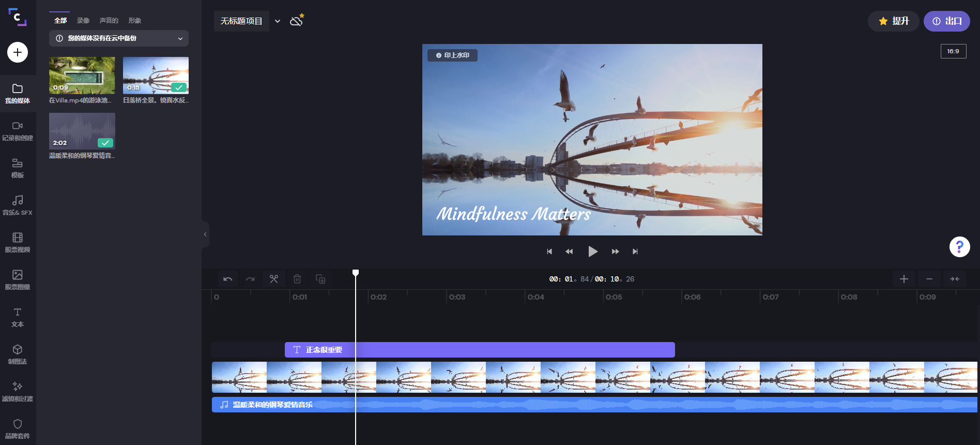Select the text clip 正念很重要 on timeline
Image resolution: width=980 pixels, height=445 pixels.
[480, 350]
